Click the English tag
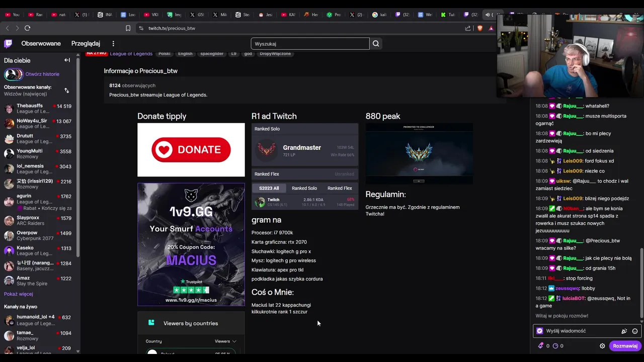This screenshot has width=644, height=362. click(185, 53)
